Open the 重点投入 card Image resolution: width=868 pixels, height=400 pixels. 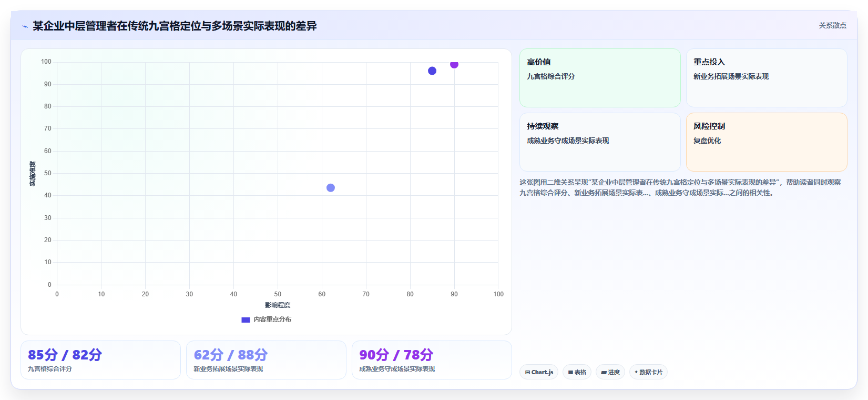click(x=767, y=78)
